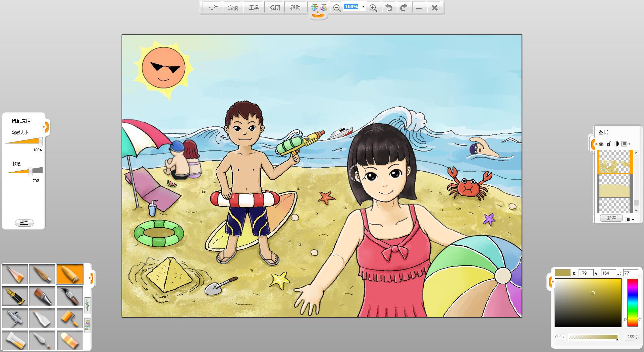Click 新建 to create new layer

pyautogui.click(x=611, y=218)
